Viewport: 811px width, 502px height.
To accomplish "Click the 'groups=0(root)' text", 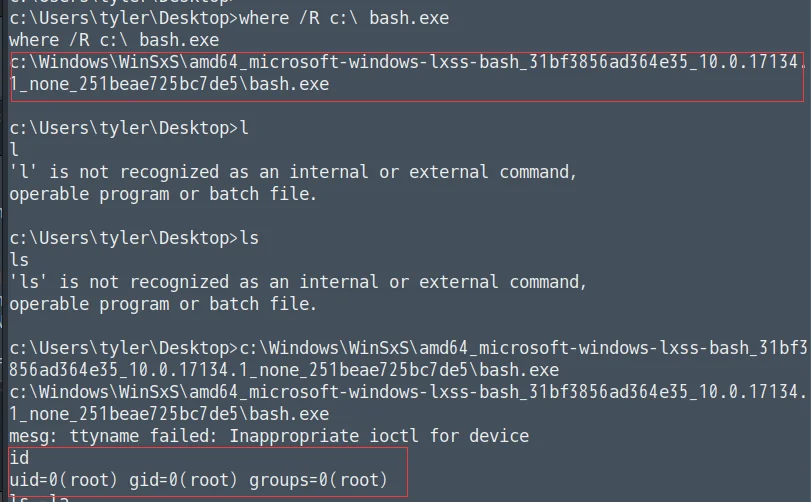I will [318, 480].
